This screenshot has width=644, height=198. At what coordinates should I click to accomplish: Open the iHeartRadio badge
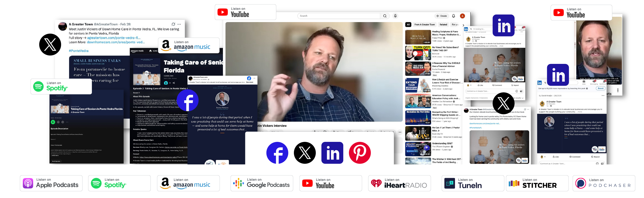(399, 183)
